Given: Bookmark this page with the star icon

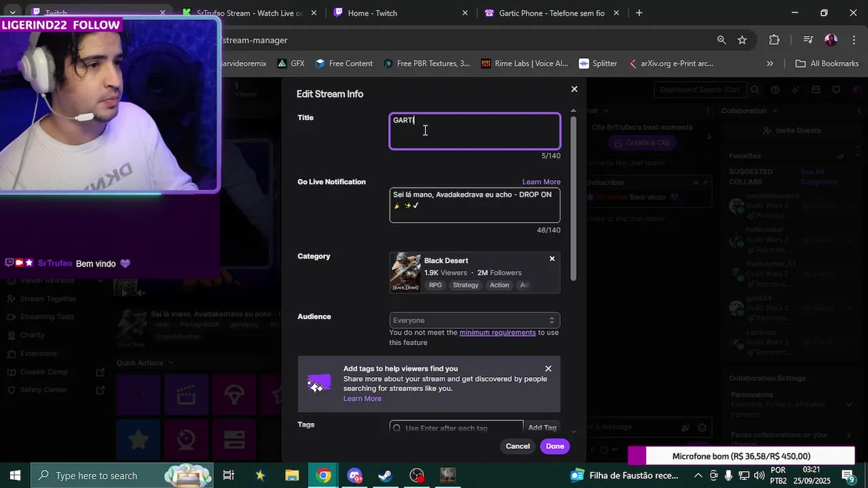Looking at the screenshot, I should pos(742,40).
